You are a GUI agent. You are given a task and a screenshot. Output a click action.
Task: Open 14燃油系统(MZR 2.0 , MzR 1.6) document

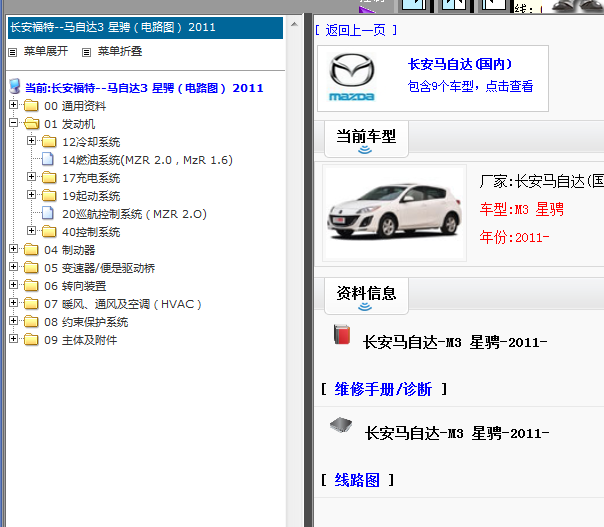pos(148,160)
